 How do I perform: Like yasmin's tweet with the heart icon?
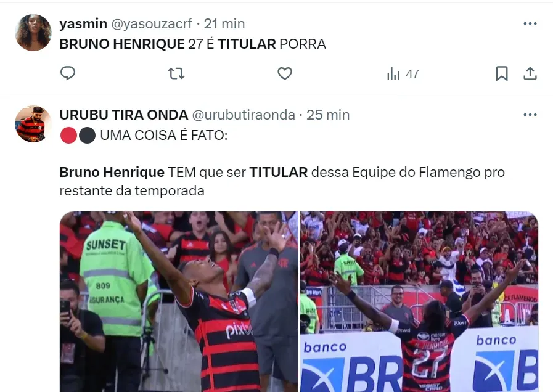click(285, 74)
